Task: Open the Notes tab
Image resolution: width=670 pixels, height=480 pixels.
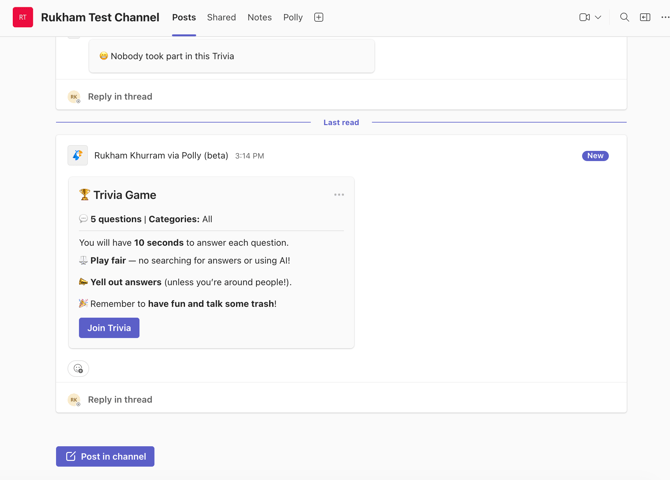Action: click(259, 17)
